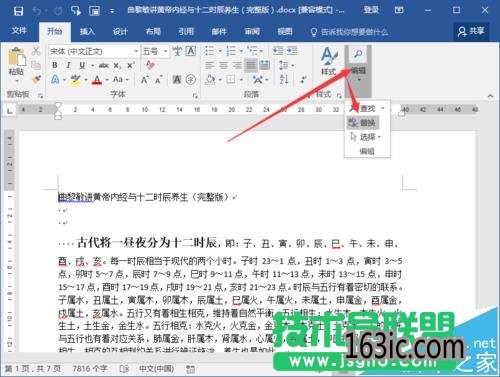
Task: Switch to the Review tab
Action: tap(252, 32)
